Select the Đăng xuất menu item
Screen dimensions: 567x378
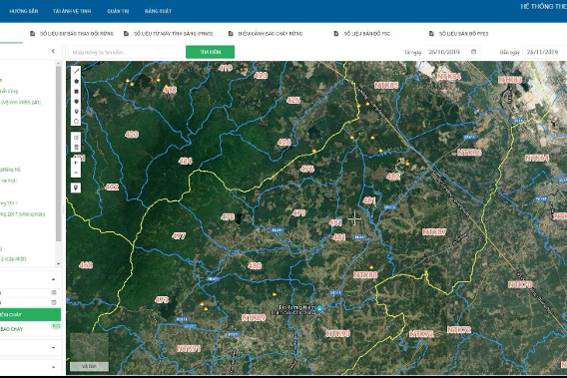[x=158, y=11]
